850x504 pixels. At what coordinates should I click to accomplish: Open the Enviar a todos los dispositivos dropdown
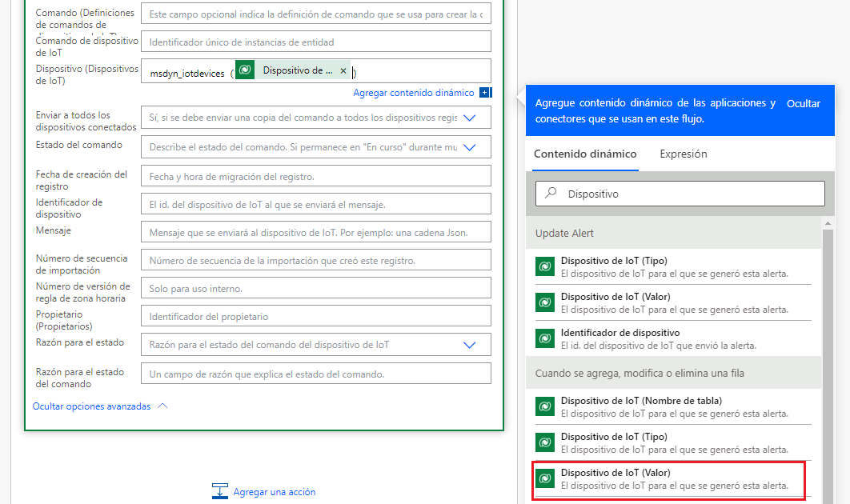[x=470, y=118]
